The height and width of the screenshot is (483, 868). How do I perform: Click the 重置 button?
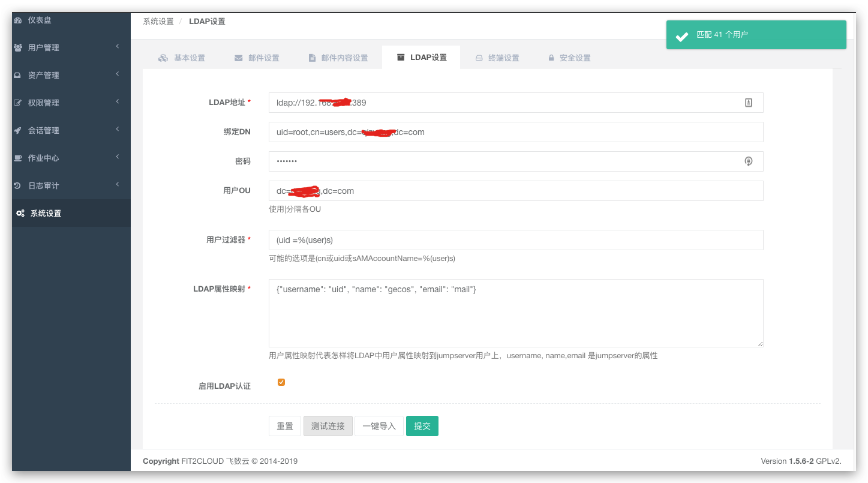point(285,426)
